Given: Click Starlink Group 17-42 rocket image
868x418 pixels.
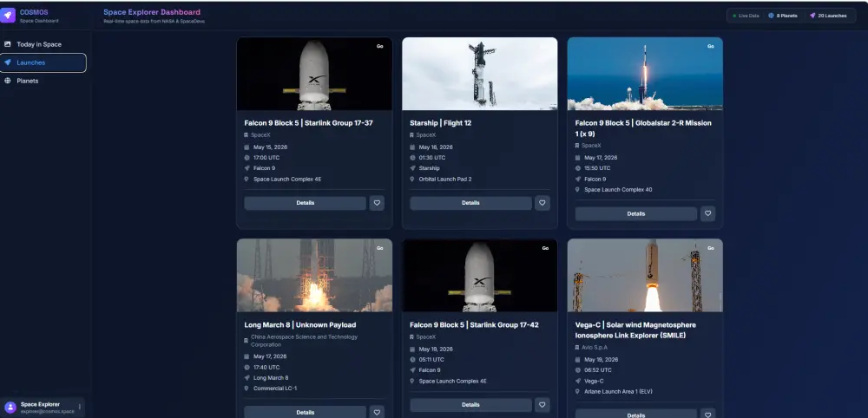Looking at the screenshot, I should pyautogui.click(x=479, y=276).
